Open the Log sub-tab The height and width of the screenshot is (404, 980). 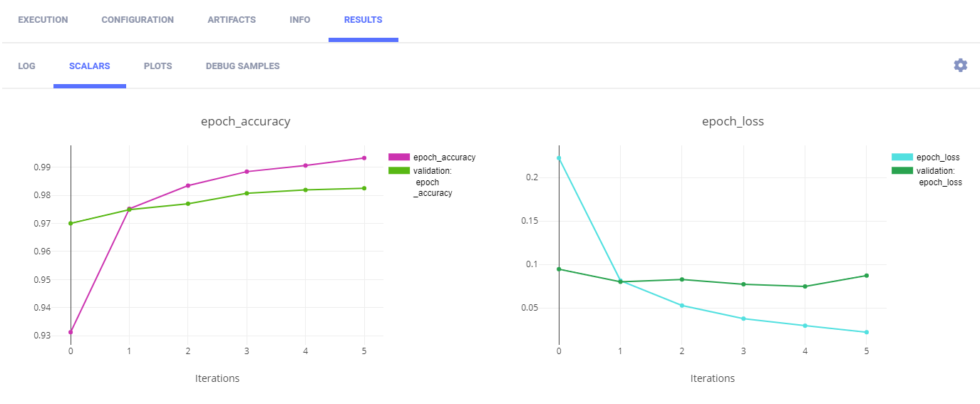point(26,66)
